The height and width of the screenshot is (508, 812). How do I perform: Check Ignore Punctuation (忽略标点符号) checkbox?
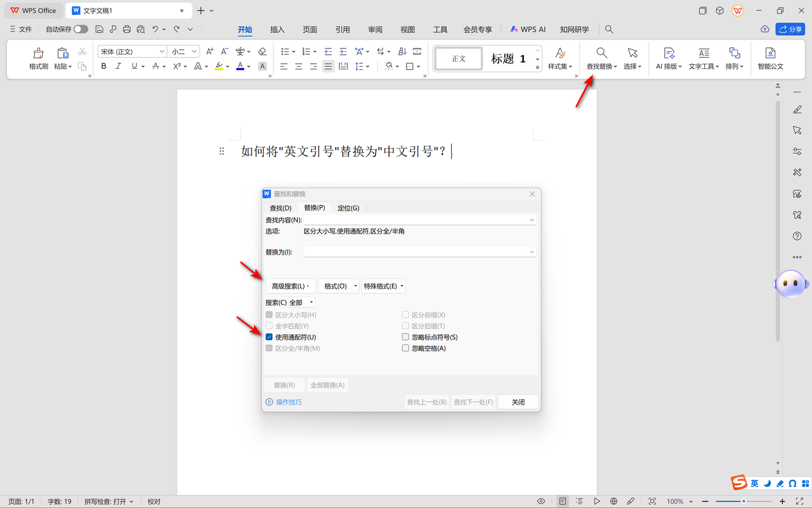tap(405, 337)
